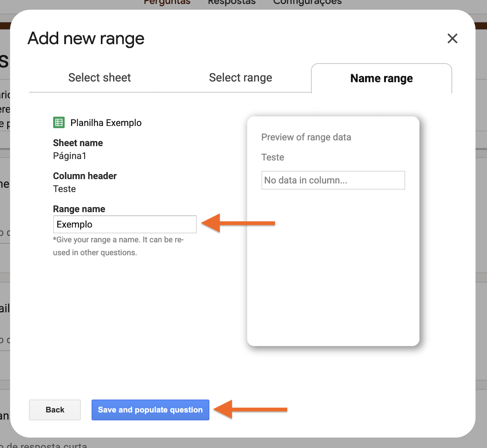Click the Página1 sheet name text
487x448 pixels.
coord(70,156)
